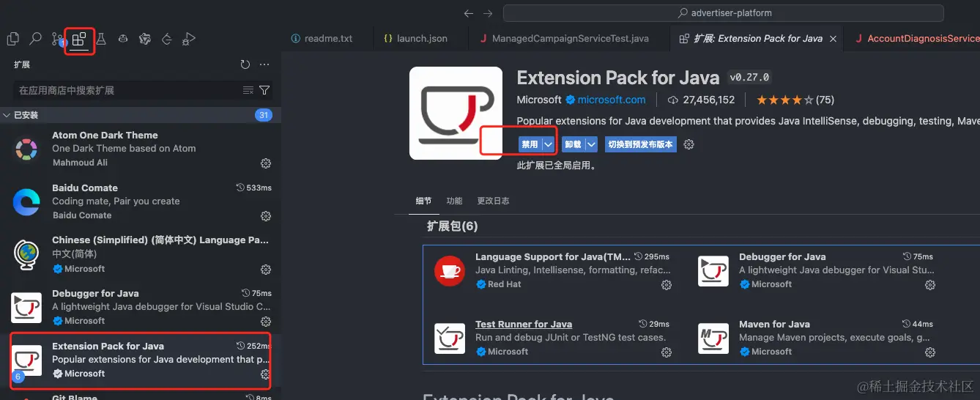Close the 扩展: Extension Pack for Java tab
This screenshot has height=400, width=980.
pyautogui.click(x=833, y=38)
